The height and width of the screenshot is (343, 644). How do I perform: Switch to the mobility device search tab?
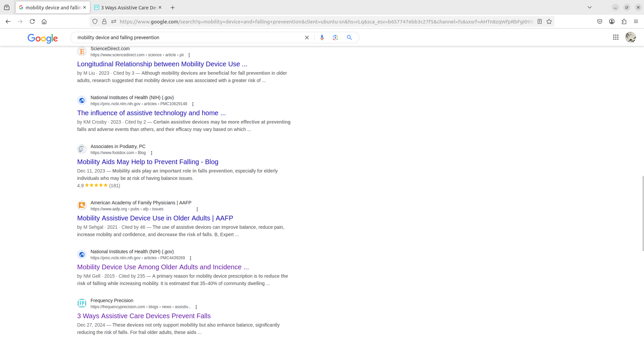53,7
